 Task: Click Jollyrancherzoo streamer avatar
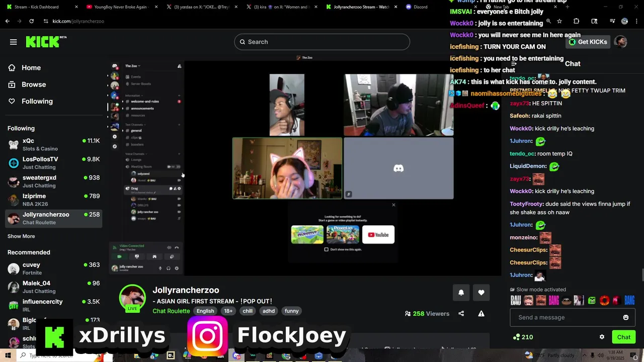pyautogui.click(x=132, y=298)
